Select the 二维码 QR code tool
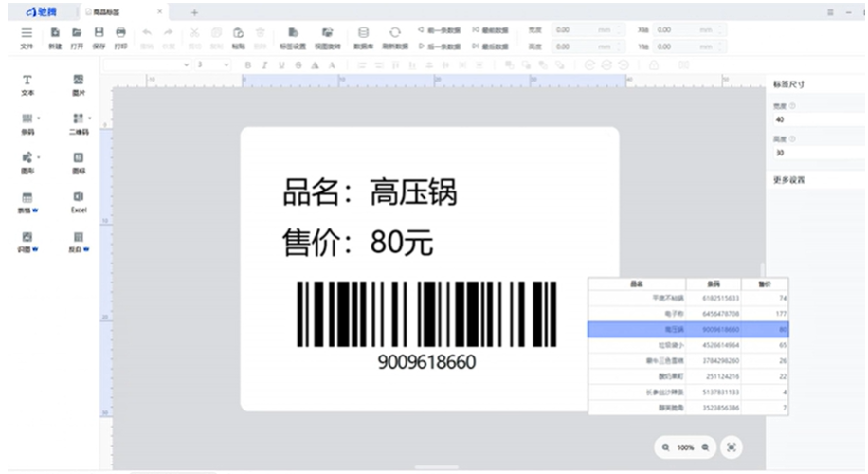 (x=78, y=124)
